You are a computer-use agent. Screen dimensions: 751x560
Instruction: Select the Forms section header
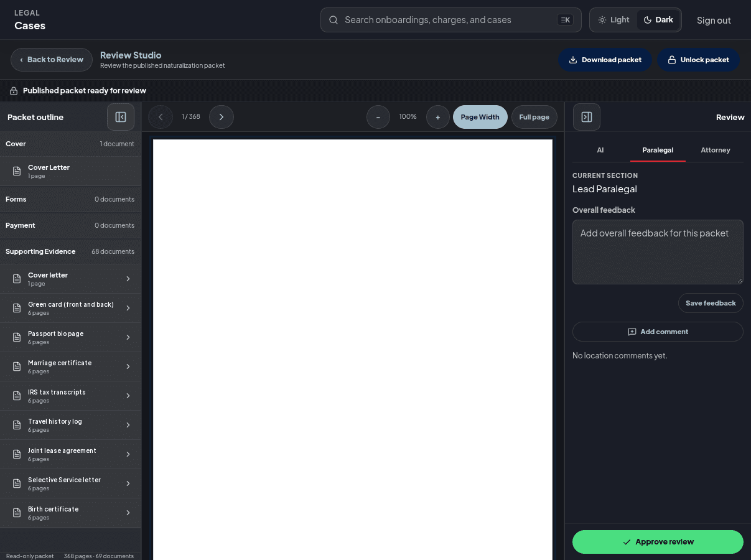pos(70,199)
